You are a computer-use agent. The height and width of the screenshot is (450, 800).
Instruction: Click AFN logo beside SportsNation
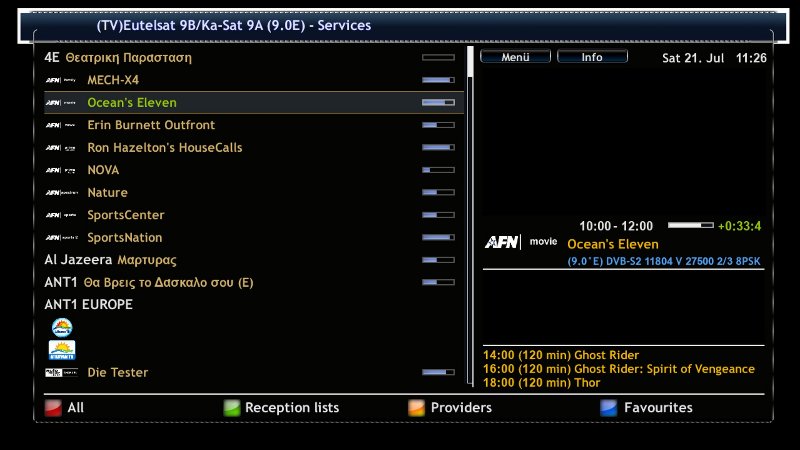coord(61,237)
